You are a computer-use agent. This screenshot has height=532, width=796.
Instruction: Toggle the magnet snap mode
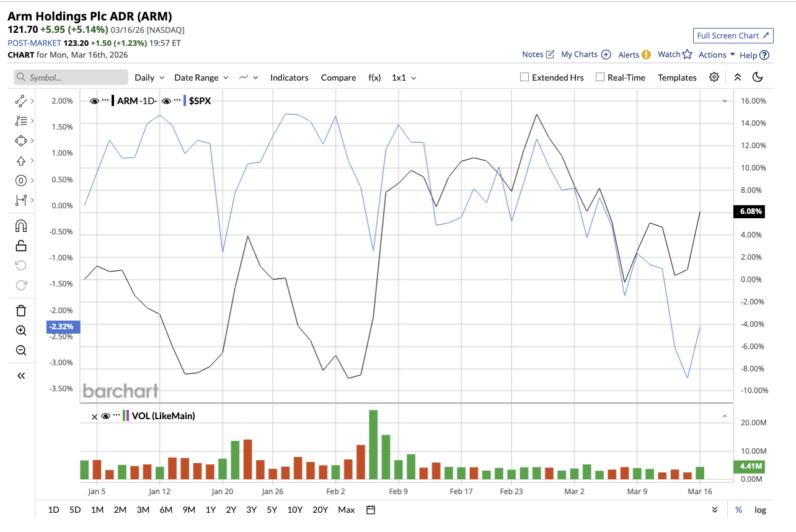pyautogui.click(x=21, y=226)
